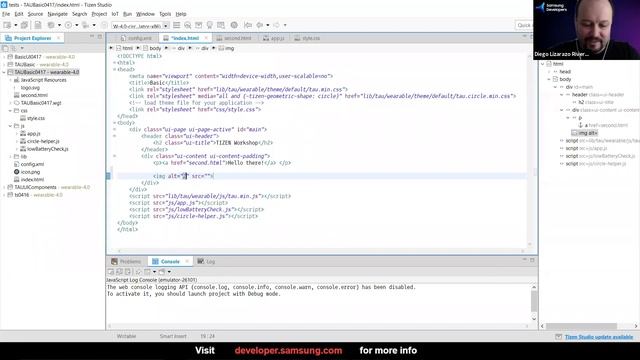The height and width of the screenshot is (360, 640).
Task: Click Collapse All in Project Explorer
Action: pos(5,49)
